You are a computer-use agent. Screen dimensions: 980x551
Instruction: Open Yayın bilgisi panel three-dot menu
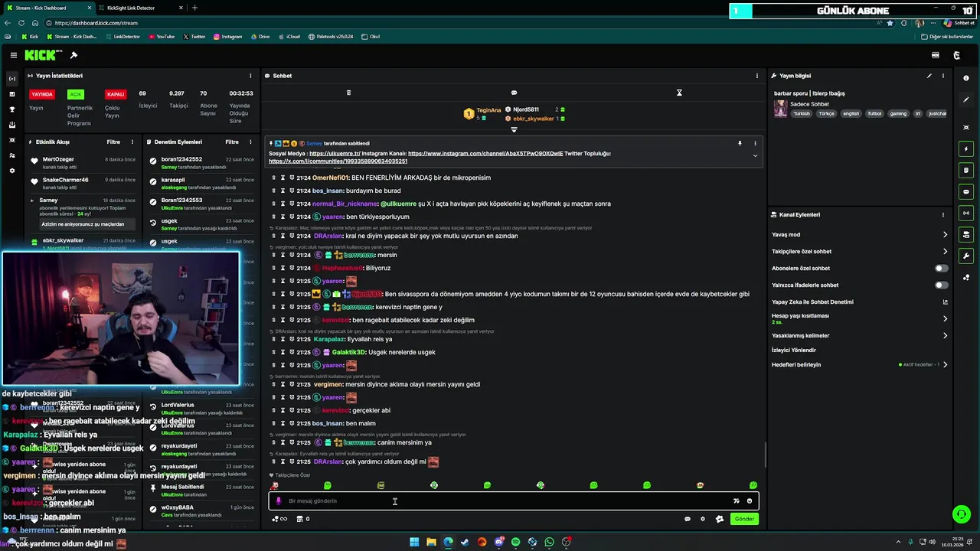[943, 76]
